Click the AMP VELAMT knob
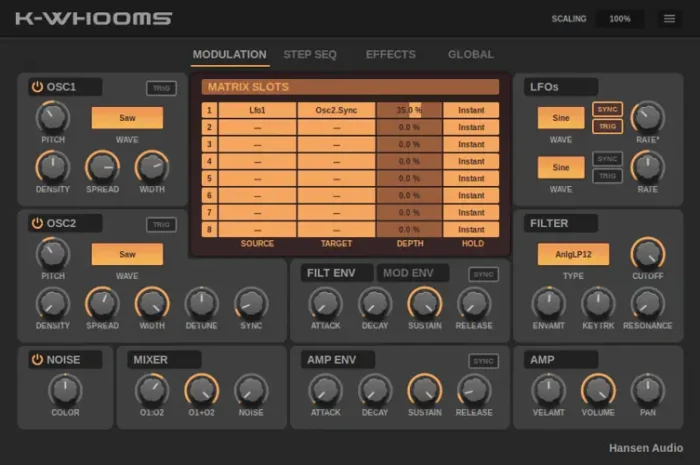Image resolution: width=700 pixels, height=465 pixels. click(x=549, y=390)
